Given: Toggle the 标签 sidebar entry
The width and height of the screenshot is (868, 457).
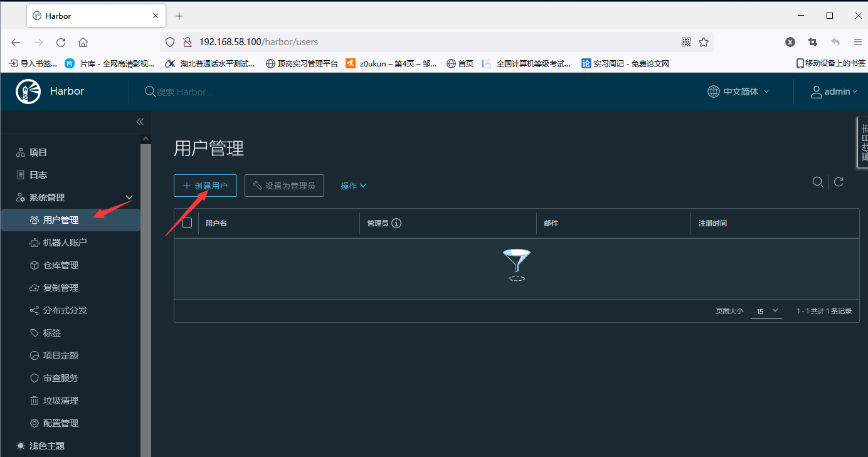Looking at the screenshot, I should click(x=53, y=332).
